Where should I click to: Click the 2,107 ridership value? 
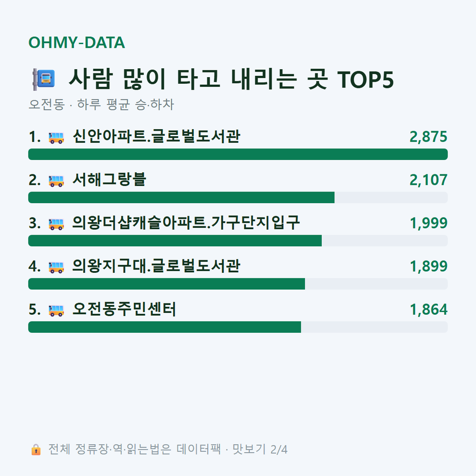click(428, 180)
